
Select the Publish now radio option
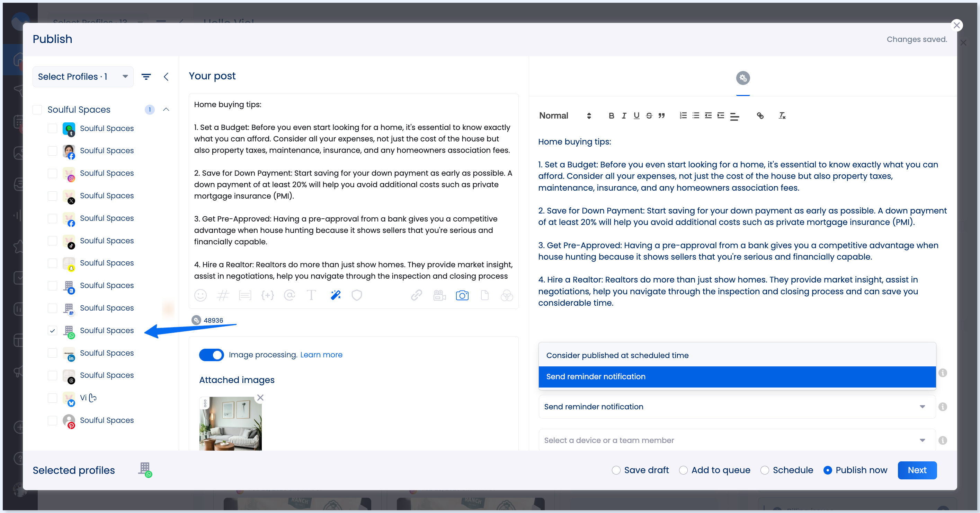tap(827, 470)
